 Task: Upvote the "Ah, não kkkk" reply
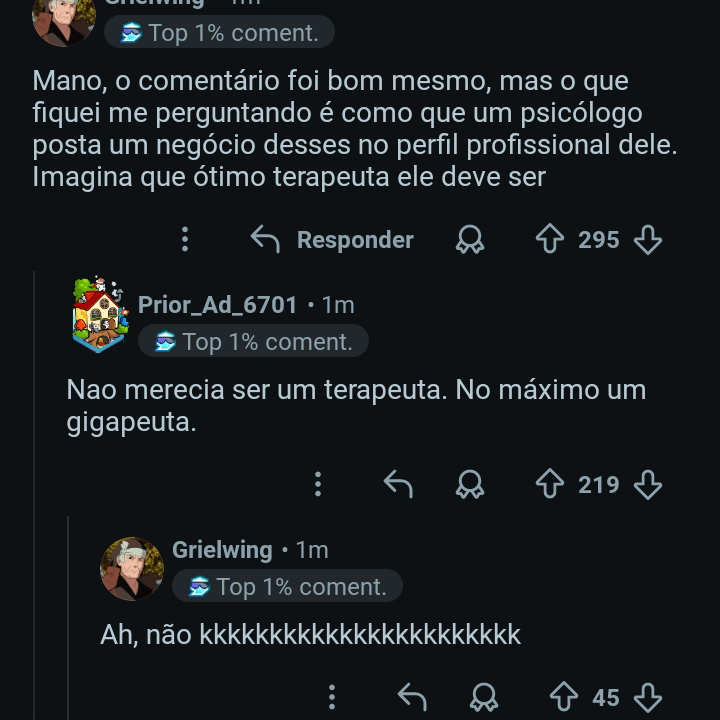coord(564,697)
